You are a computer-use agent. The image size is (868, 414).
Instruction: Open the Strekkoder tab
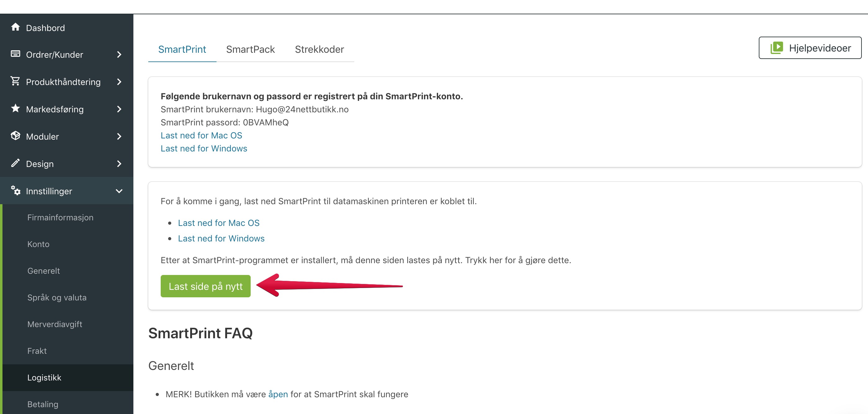[319, 49]
